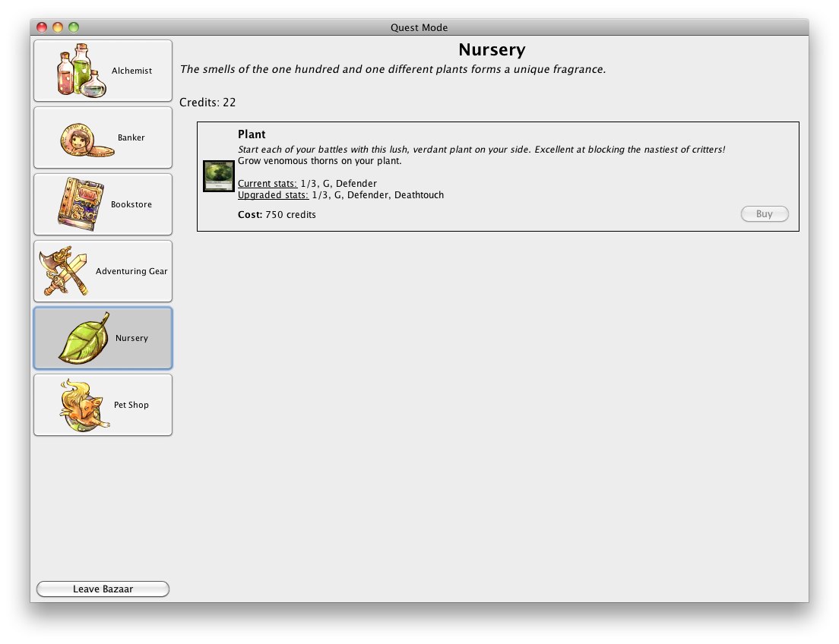Visit the Pet Shop text label
Viewport: 839px width, 644px height.
(131, 405)
